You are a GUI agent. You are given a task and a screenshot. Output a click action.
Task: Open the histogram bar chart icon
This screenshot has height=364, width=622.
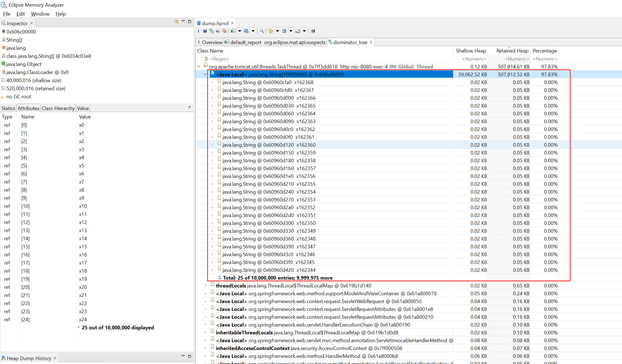click(x=205, y=31)
